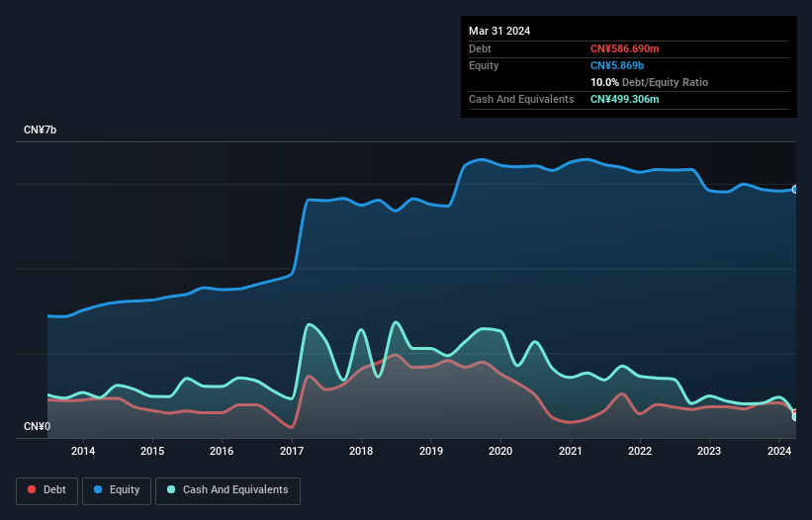Click the CN¥586.690m debt value
This screenshot has width=812, height=520.
click(x=624, y=48)
